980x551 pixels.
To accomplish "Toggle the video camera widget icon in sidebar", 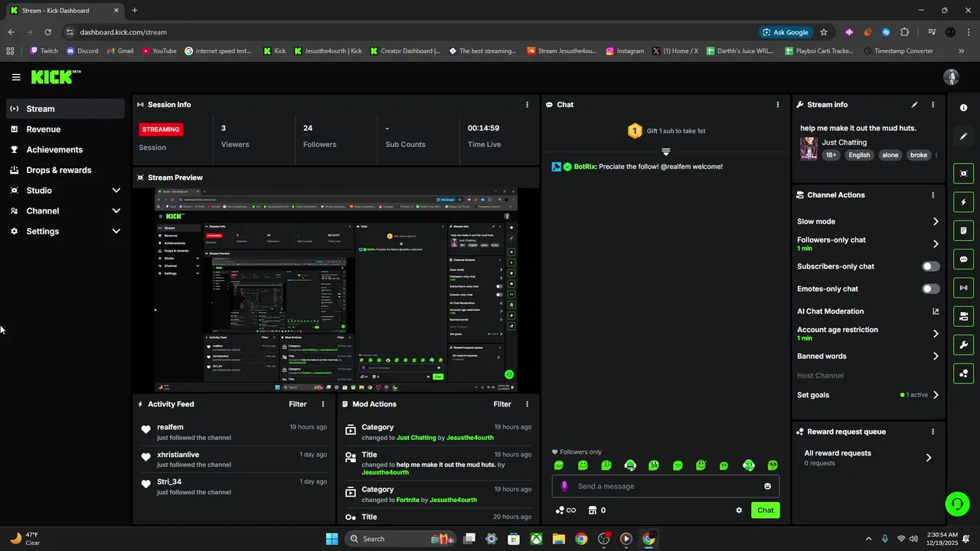I will [963, 316].
